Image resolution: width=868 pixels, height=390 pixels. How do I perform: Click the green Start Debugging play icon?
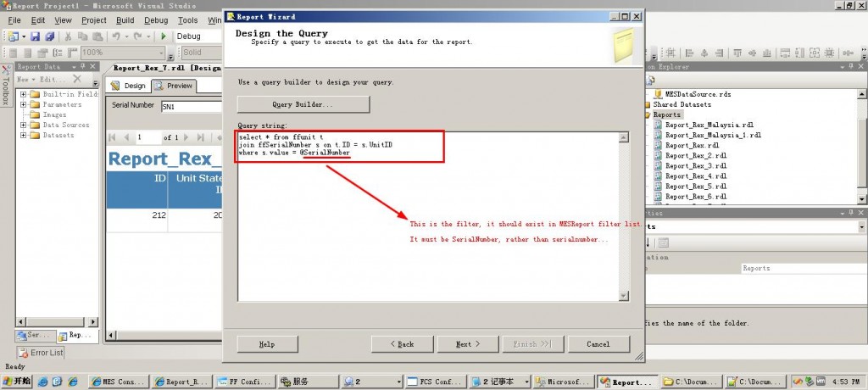click(164, 36)
